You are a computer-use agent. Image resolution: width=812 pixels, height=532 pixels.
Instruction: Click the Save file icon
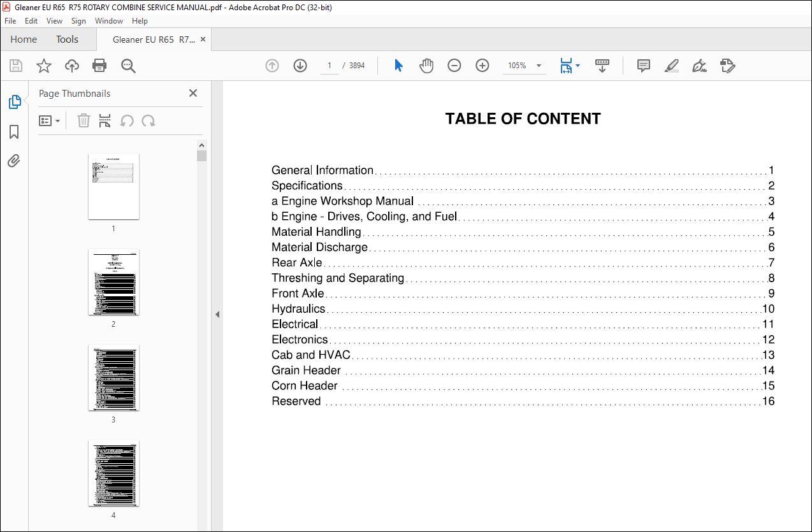(16, 66)
